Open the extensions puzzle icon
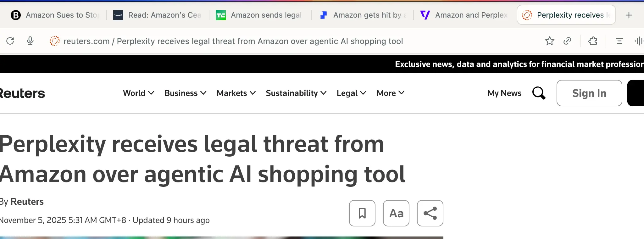 click(x=593, y=41)
